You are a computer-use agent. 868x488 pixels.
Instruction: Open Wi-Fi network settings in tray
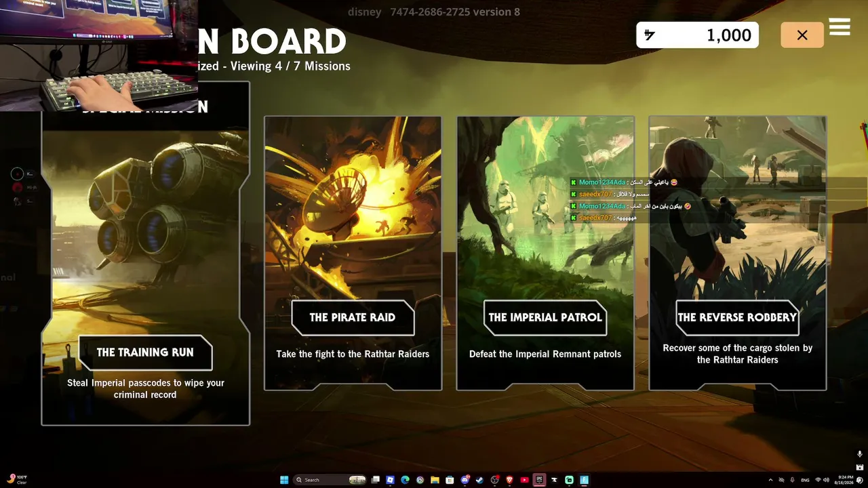pyautogui.click(x=818, y=480)
